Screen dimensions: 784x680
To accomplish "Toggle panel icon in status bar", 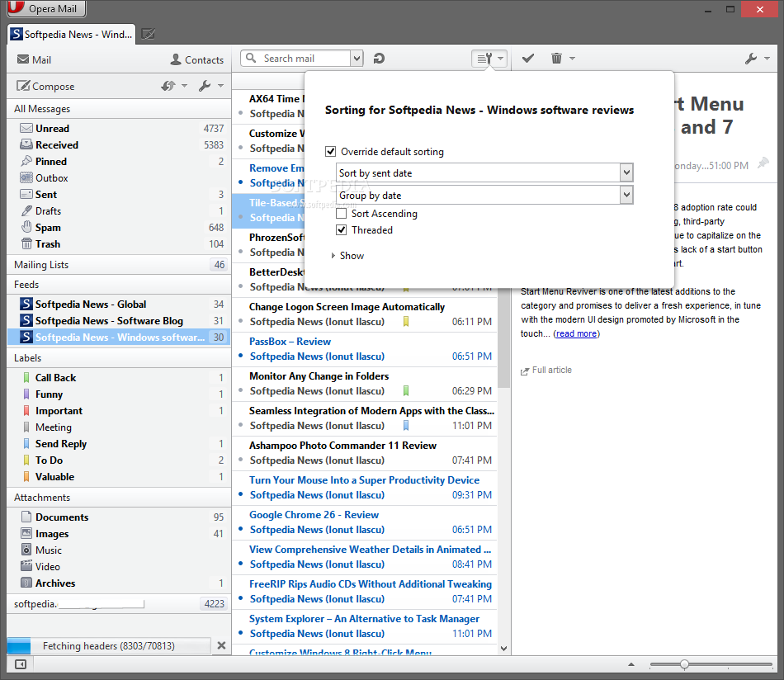I will point(21,664).
